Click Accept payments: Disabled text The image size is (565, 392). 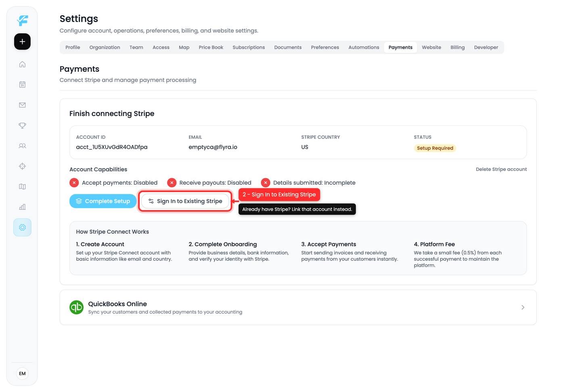point(120,183)
